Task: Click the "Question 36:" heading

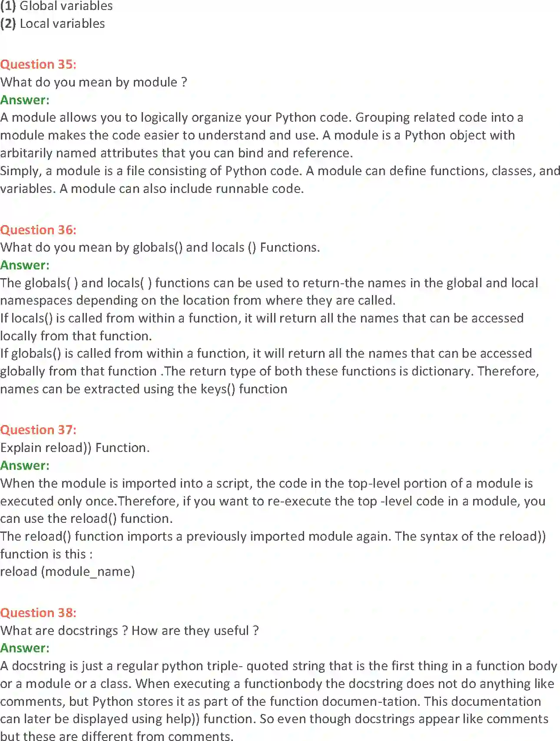Action: (38, 230)
